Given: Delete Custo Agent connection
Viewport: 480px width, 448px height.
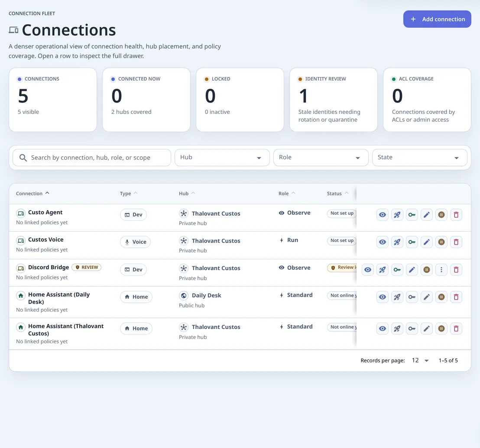Looking at the screenshot, I should coord(456,215).
